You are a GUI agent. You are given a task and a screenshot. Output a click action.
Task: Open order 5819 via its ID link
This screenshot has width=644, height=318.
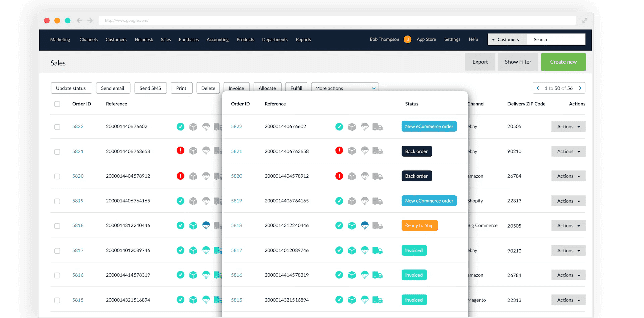pos(236,201)
